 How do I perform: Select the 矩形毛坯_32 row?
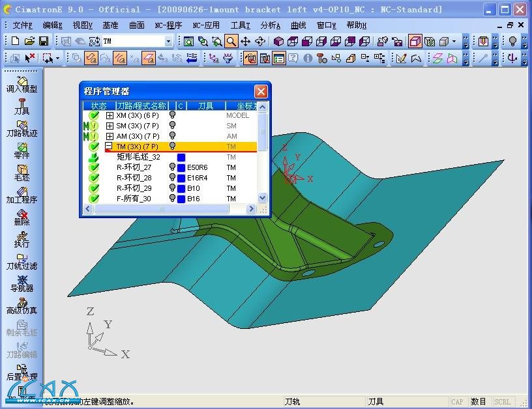(x=170, y=157)
